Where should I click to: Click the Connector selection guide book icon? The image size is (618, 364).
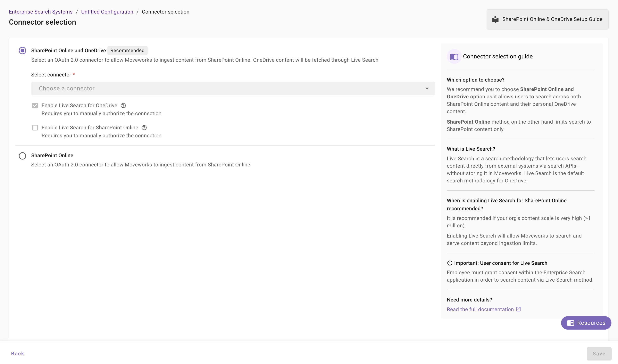[x=454, y=57]
